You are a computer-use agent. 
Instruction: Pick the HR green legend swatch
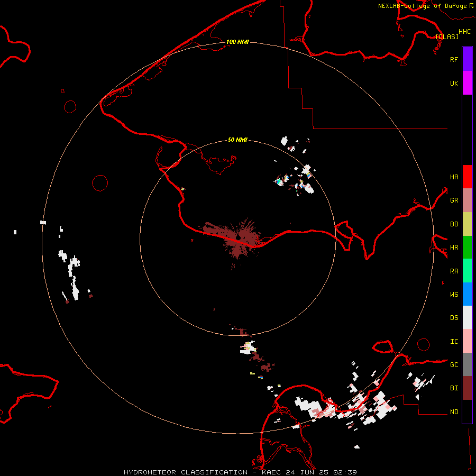(x=467, y=248)
